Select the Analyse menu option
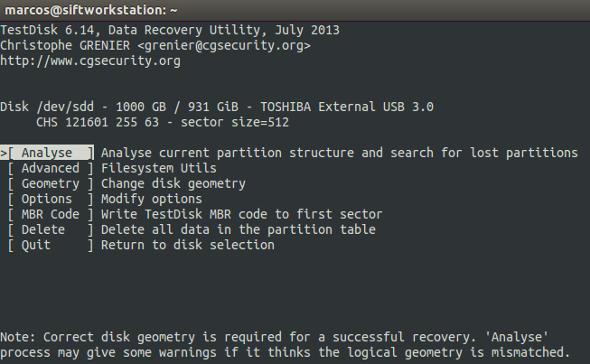 [x=50, y=153]
